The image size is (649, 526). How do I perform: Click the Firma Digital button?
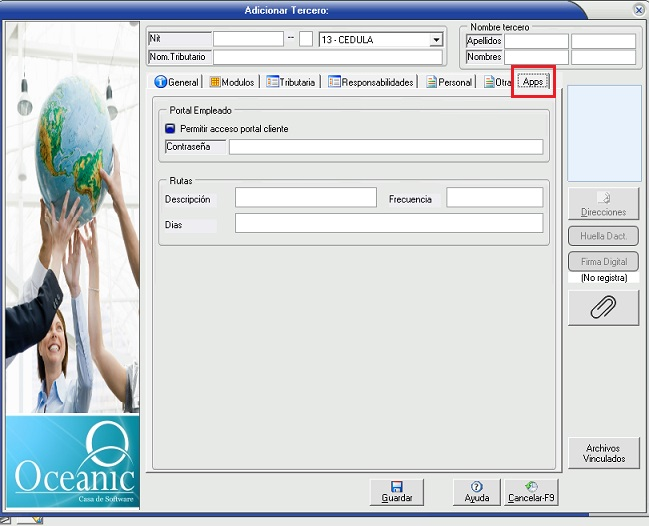click(x=603, y=262)
